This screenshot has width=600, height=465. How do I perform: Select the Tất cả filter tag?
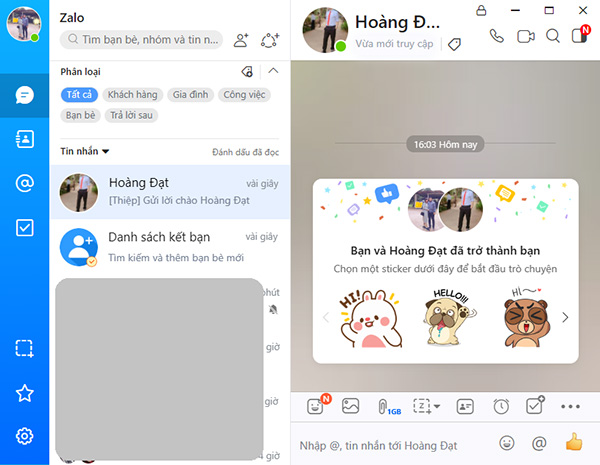79,95
